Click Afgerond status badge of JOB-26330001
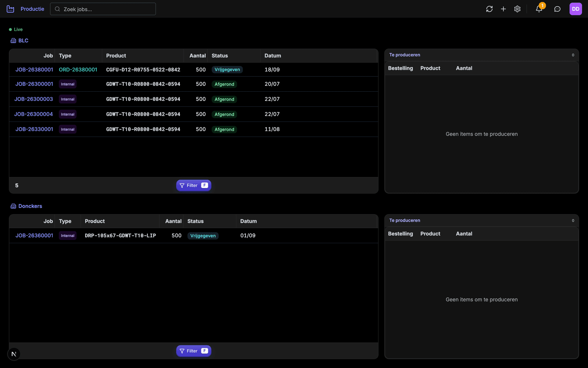This screenshot has width=588, height=368. (x=224, y=130)
